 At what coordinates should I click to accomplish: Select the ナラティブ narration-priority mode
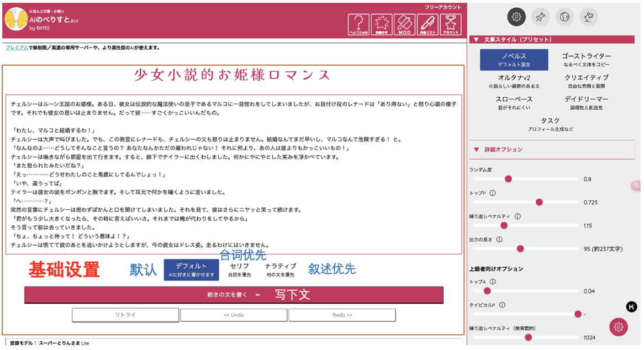point(280,270)
